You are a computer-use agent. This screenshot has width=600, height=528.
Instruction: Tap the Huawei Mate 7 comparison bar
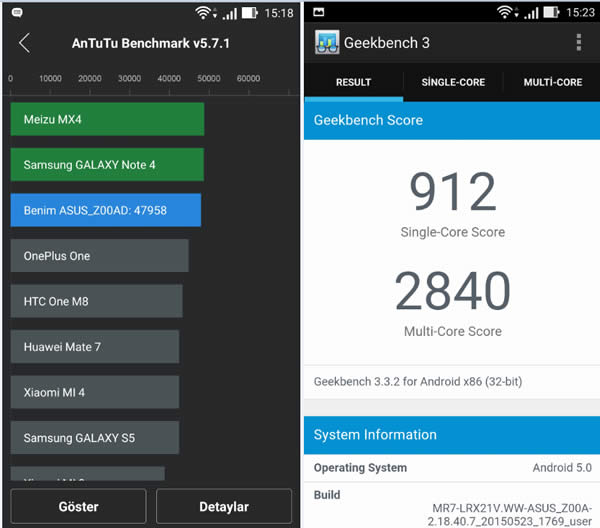95,347
